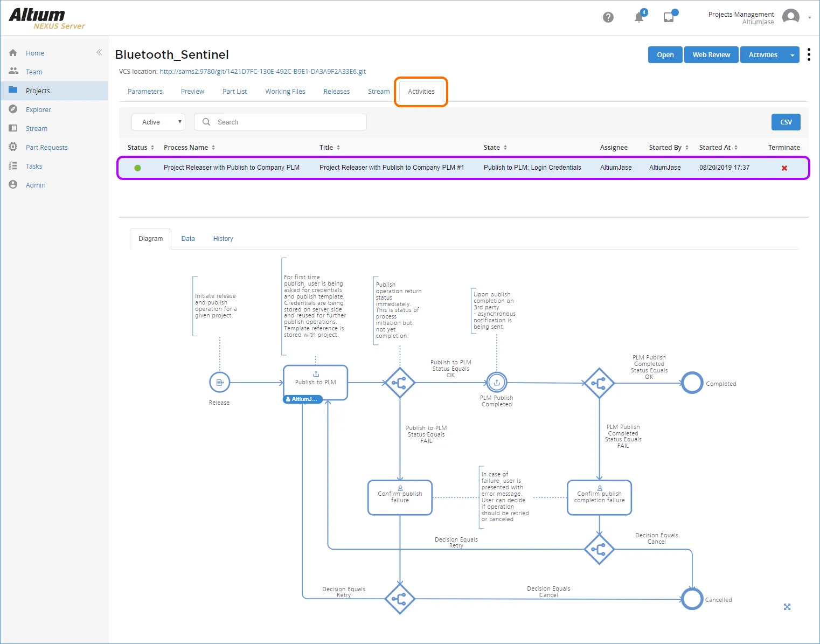Screen dimensions: 820x644
Task: Expand the user account dropdown arrow
Action: (809, 18)
